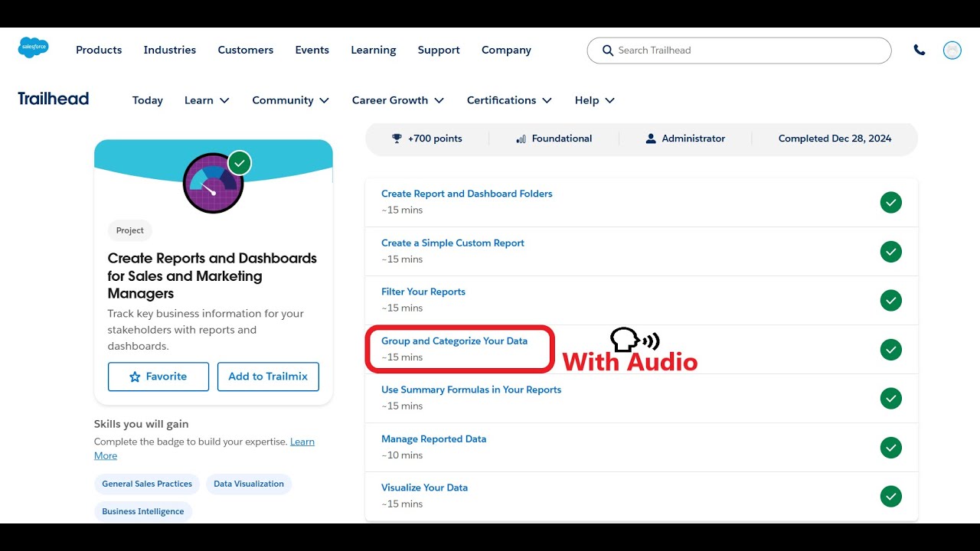The image size is (980, 551).
Task: Open the Certifications dropdown
Action: [x=509, y=100]
